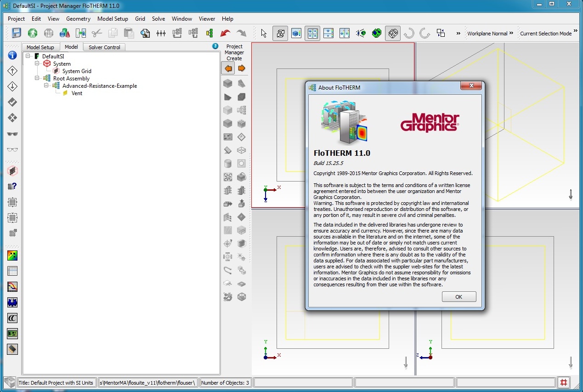Create a fan from the palette
The image size is (583, 392).
[x=227, y=177]
